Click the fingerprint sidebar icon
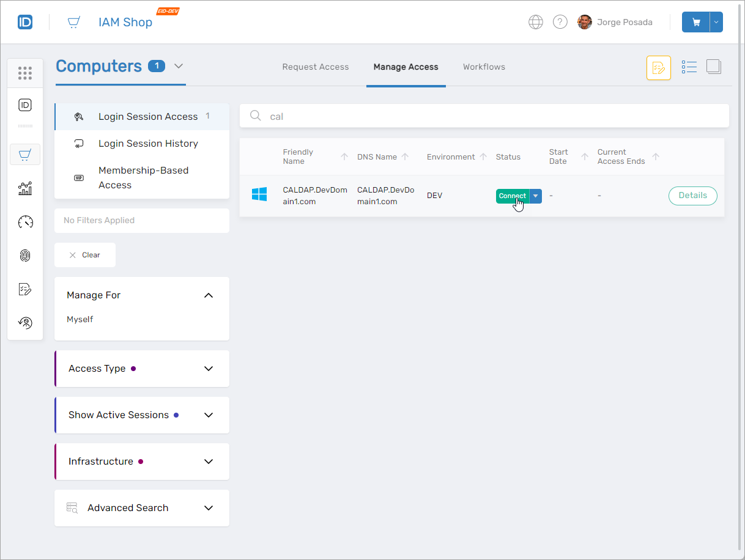This screenshot has height=560, width=745. click(x=25, y=256)
